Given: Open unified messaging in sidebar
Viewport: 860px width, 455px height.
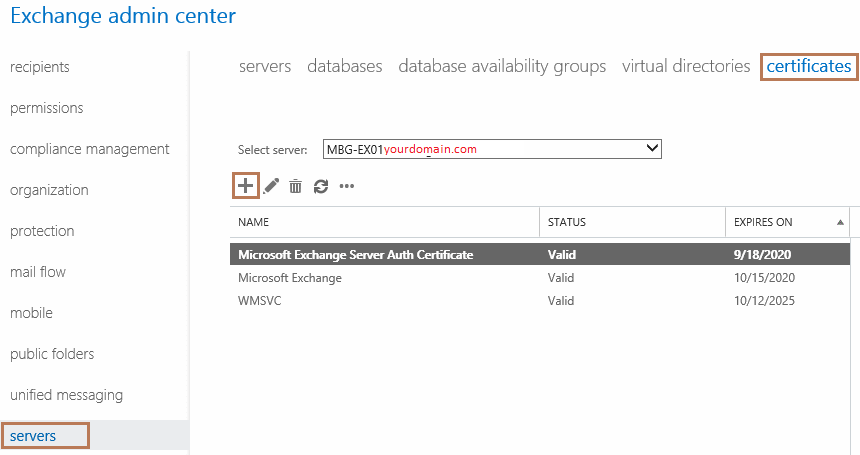Looking at the screenshot, I should click(66, 395).
